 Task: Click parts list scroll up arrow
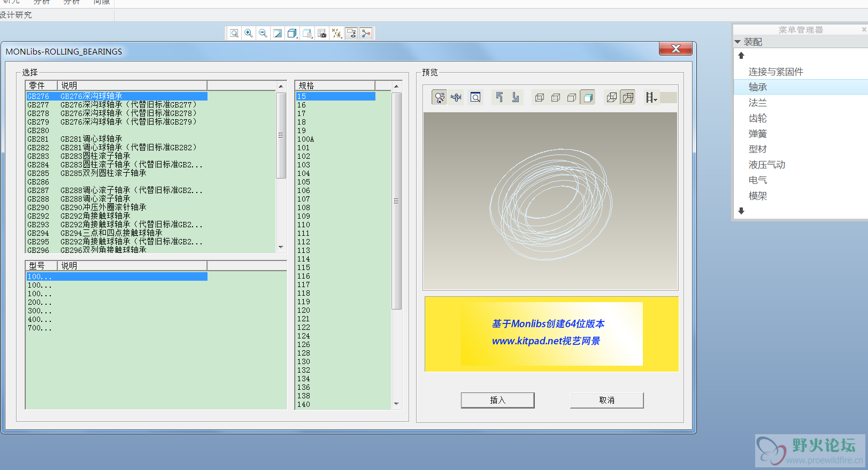click(281, 86)
